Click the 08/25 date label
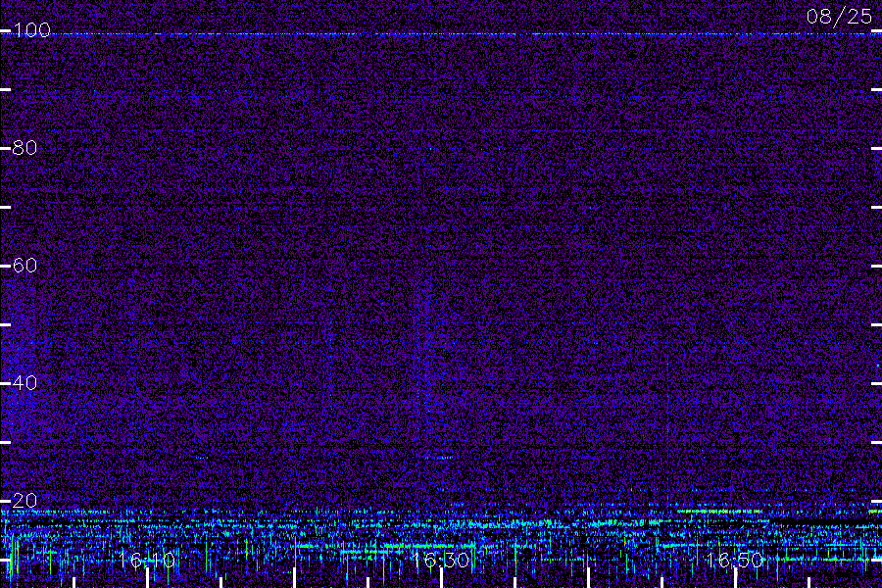The image size is (882, 588). pyautogui.click(x=839, y=17)
